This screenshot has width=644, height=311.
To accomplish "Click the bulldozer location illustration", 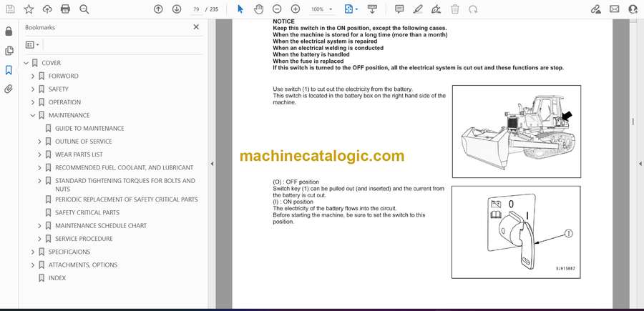I will pyautogui.click(x=516, y=132).
